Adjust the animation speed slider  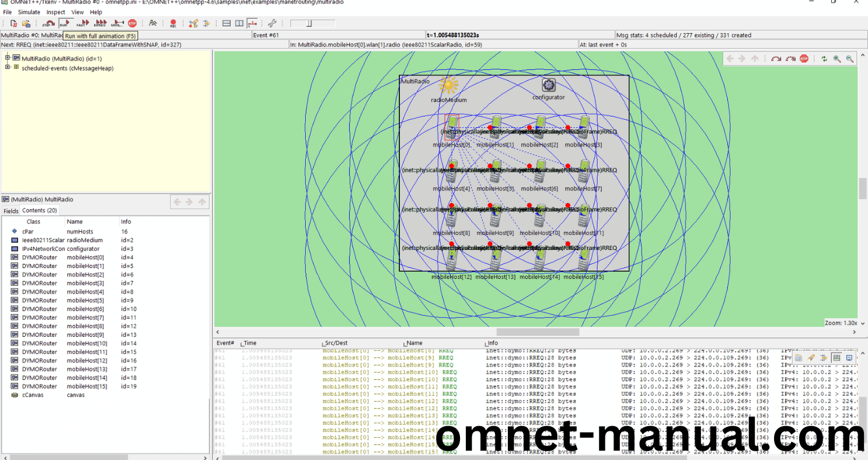(x=310, y=23)
